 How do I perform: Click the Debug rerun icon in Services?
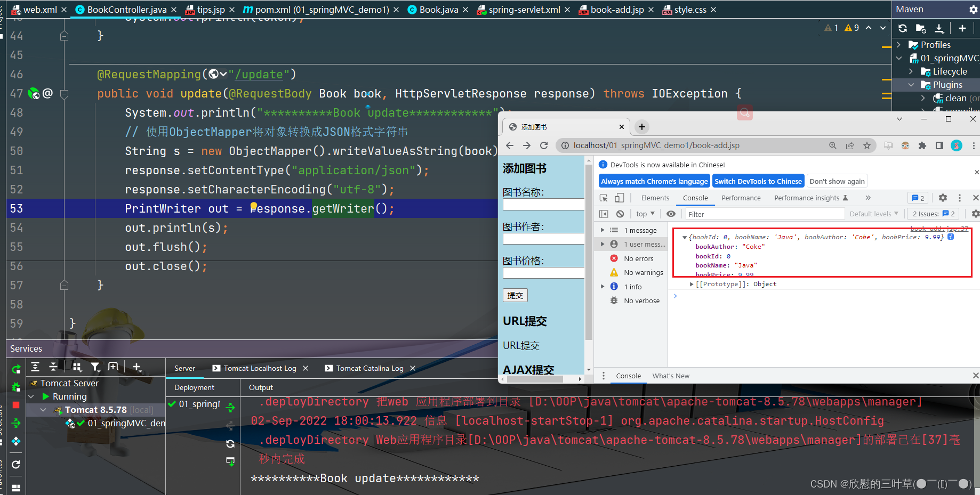tap(16, 387)
